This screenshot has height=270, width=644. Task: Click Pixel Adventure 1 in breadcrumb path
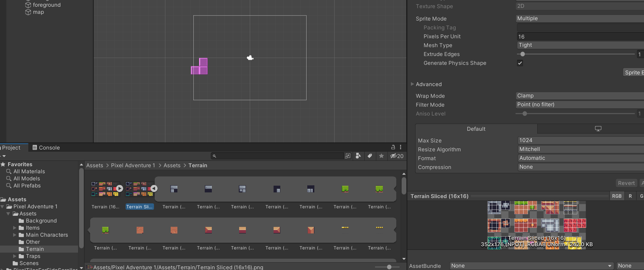tap(133, 165)
